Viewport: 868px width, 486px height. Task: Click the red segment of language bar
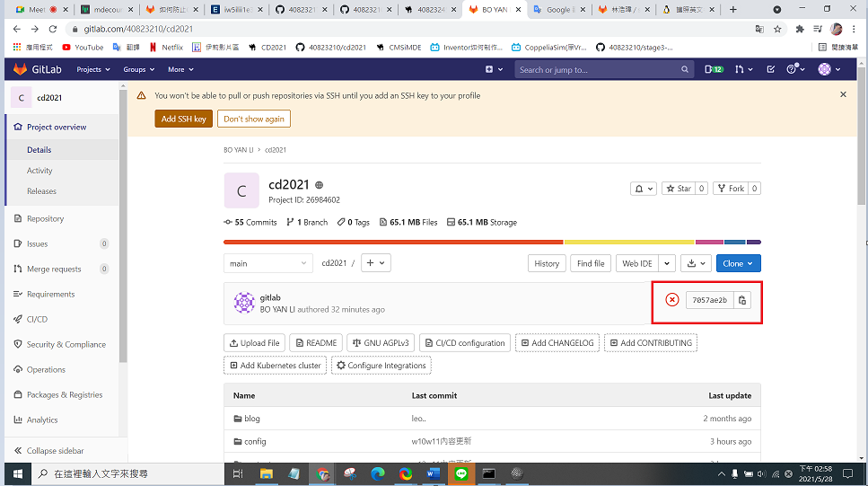393,243
